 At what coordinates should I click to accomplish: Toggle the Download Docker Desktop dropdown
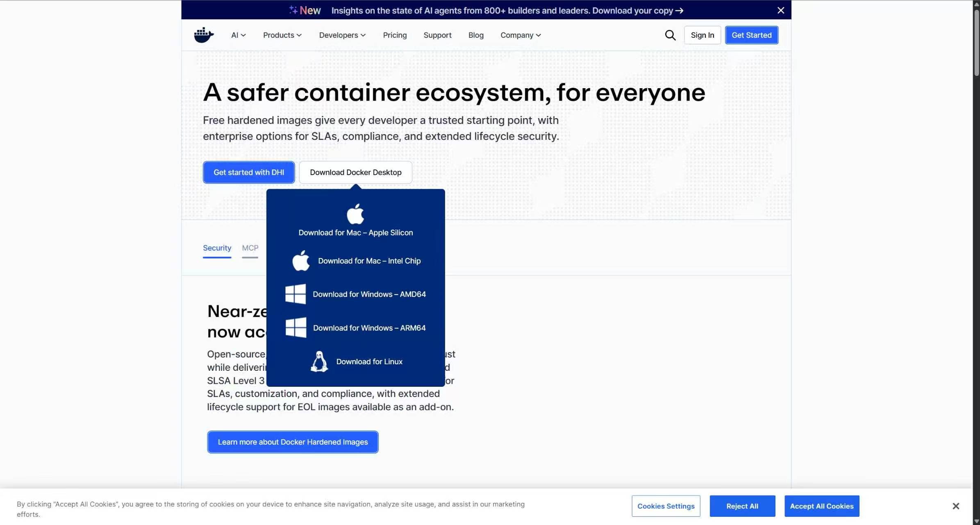tap(356, 172)
